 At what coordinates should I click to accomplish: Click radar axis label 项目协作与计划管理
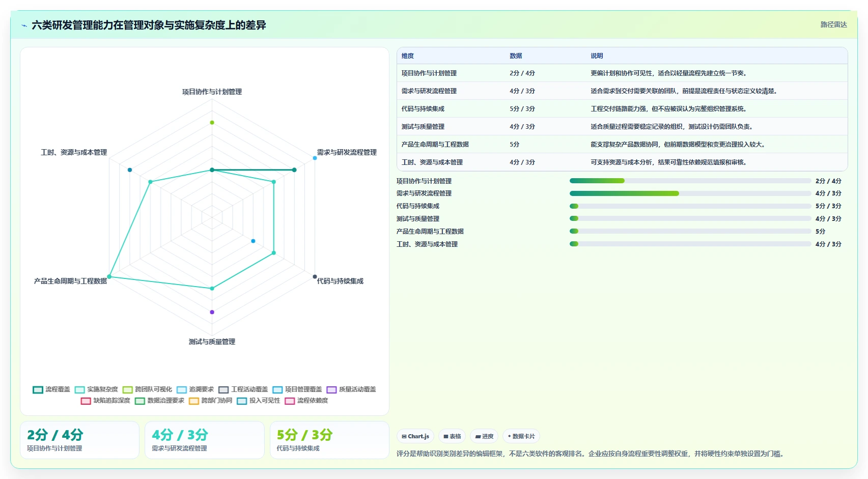click(x=212, y=92)
